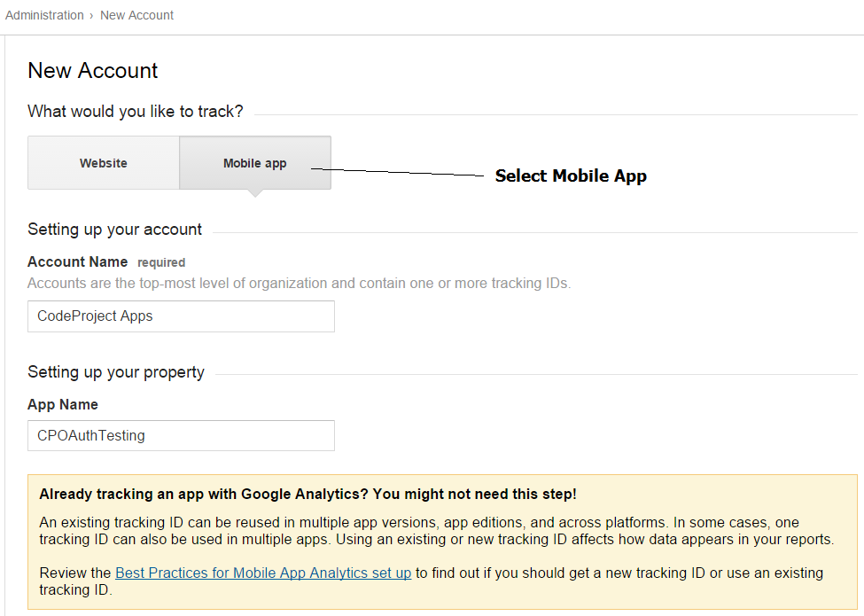Click the Accounts are the top-most level description
The width and height of the screenshot is (864, 616).
[300, 284]
